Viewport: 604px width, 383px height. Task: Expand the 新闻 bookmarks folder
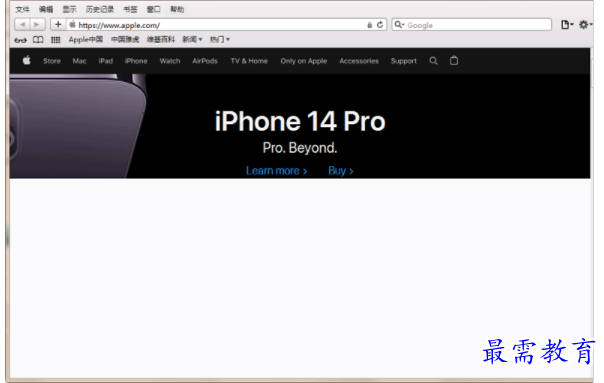tap(192, 39)
